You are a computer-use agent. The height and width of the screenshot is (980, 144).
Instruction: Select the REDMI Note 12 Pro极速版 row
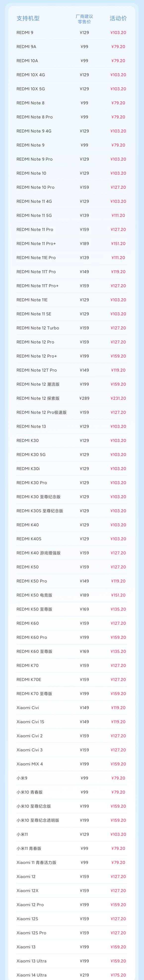point(72,412)
